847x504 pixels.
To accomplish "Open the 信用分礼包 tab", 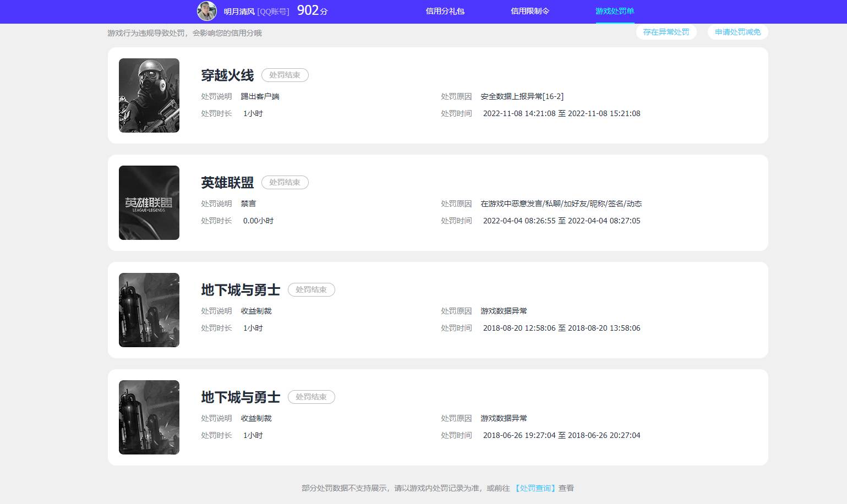I will coord(445,11).
